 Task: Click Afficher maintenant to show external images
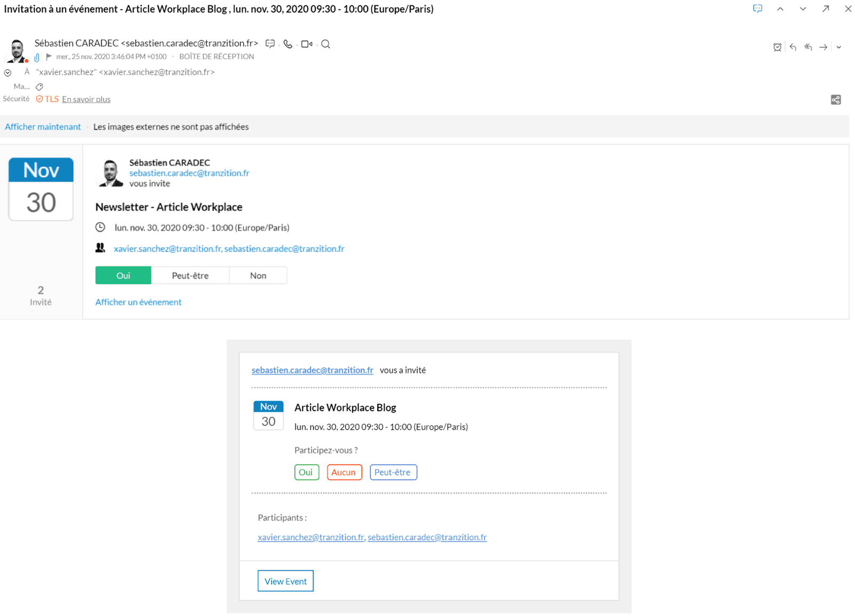(43, 127)
